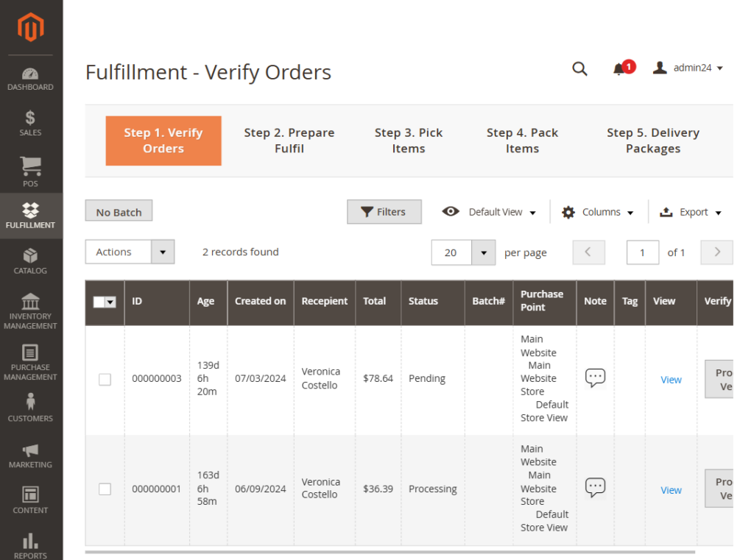Check the row checkbox for order 000000003
The width and height of the screenshot is (754, 560).
point(105,379)
